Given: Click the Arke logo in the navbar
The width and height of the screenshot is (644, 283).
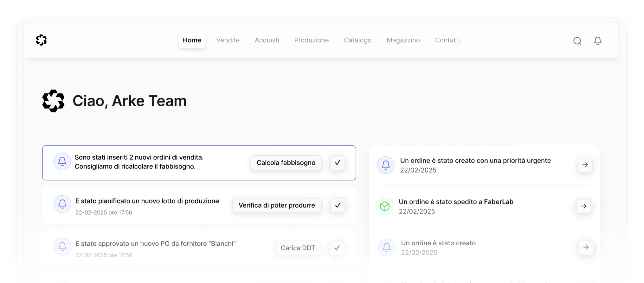Looking at the screenshot, I should 41,40.
